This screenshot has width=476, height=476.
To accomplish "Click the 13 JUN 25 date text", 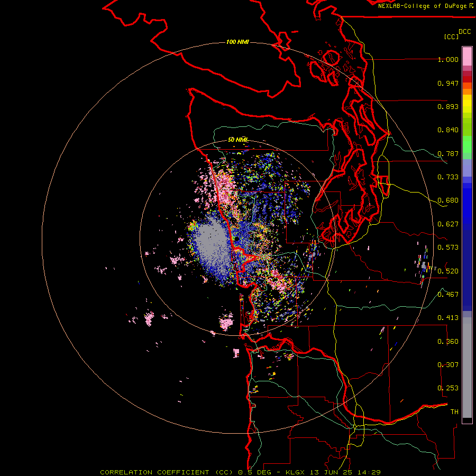I will tap(331, 472).
